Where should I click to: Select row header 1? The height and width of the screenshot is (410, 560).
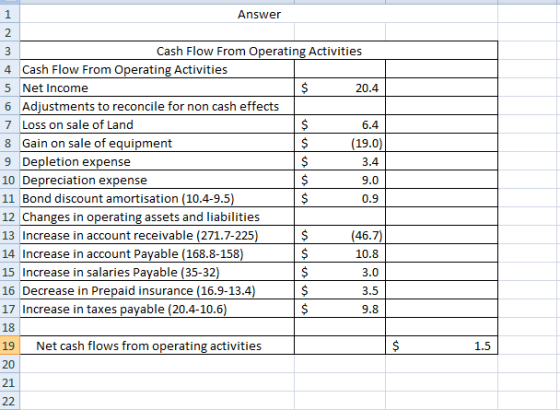click(10, 14)
